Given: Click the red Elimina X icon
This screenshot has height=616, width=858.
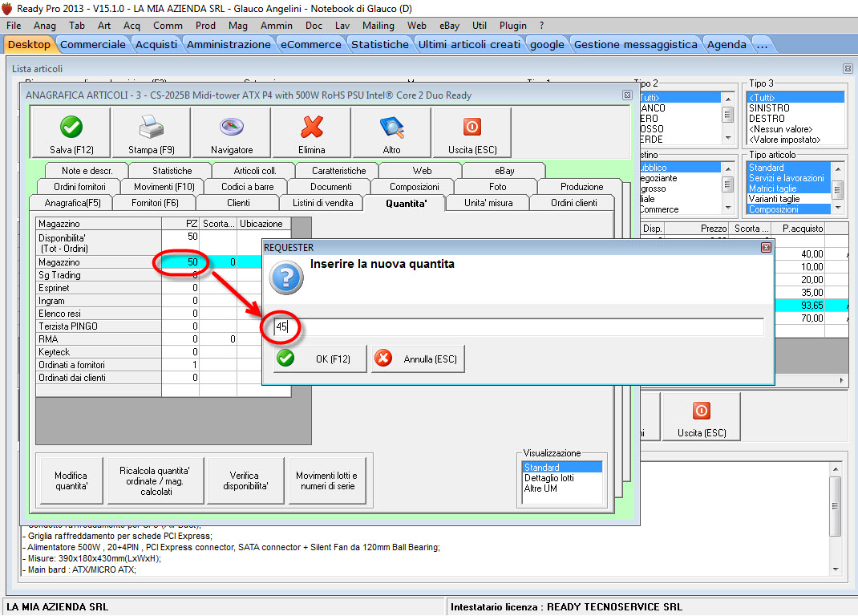Looking at the screenshot, I should [x=311, y=127].
